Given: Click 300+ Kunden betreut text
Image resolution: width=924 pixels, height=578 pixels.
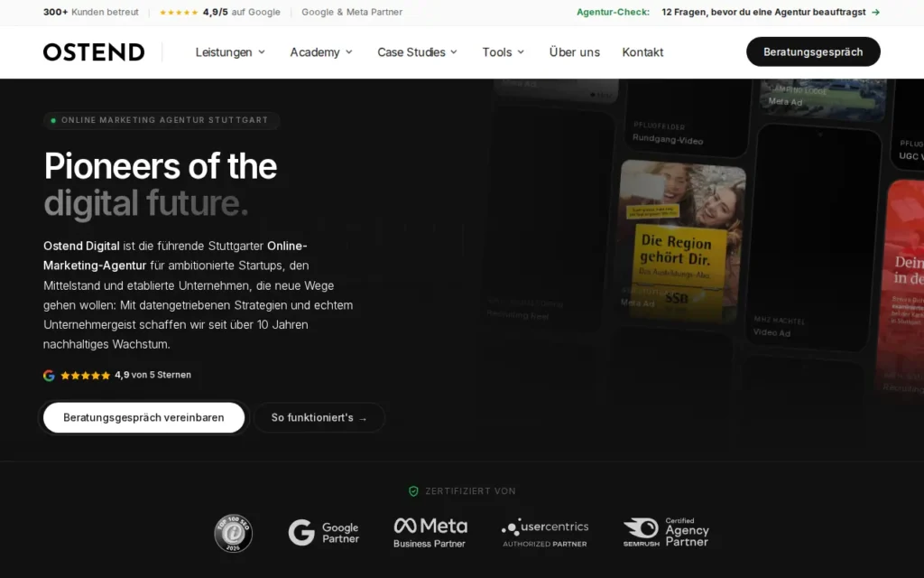Looking at the screenshot, I should coord(91,12).
